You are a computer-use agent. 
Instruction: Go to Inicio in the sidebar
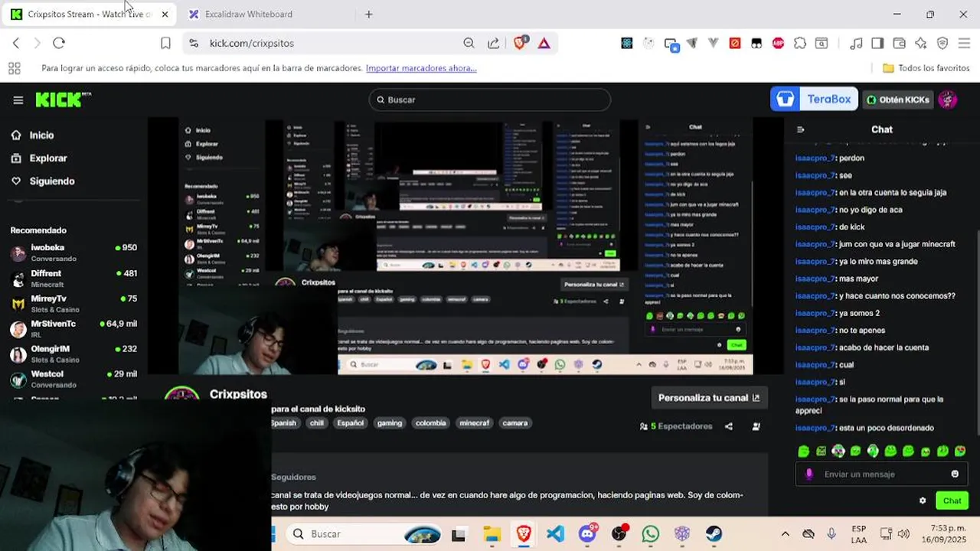pyautogui.click(x=41, y=135)
